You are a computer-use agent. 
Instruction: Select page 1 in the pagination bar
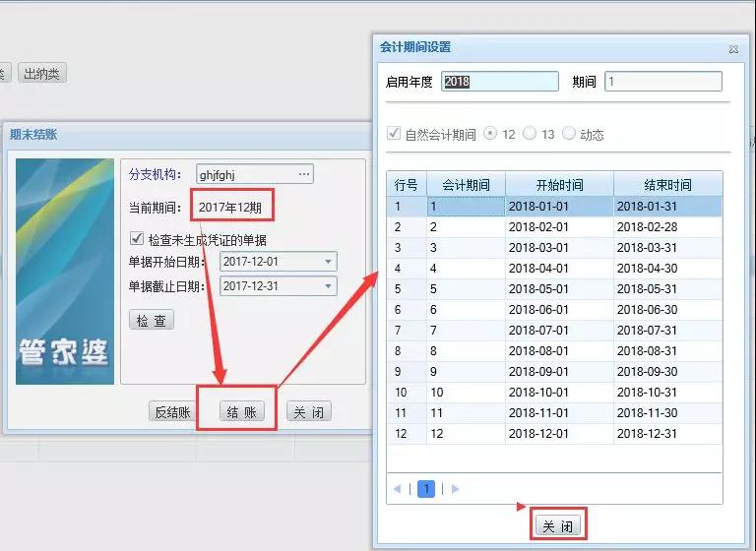[x=426, y=489]
